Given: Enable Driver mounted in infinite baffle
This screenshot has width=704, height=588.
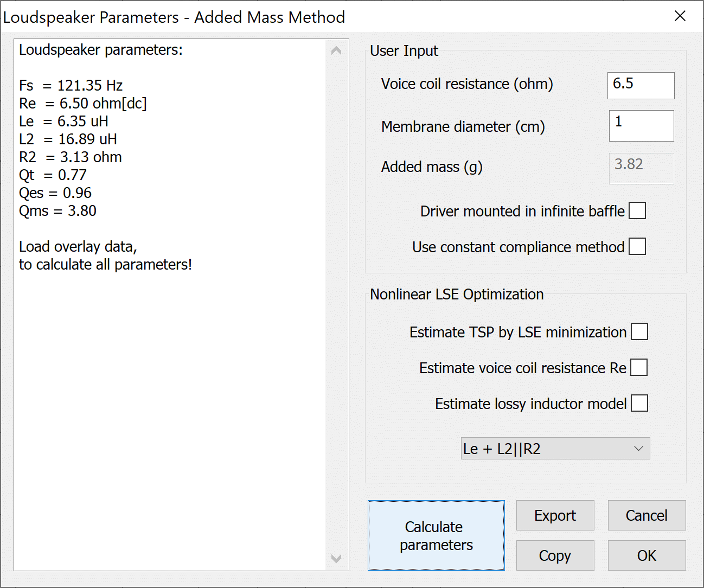Looking at the screenshot, I should (637, 211).
